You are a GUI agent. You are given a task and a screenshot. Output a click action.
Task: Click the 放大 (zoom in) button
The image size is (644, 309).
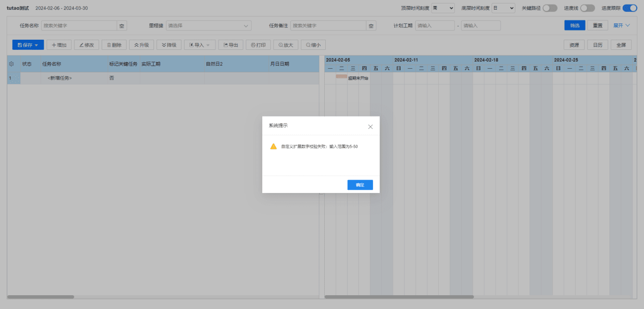point(286,45)
